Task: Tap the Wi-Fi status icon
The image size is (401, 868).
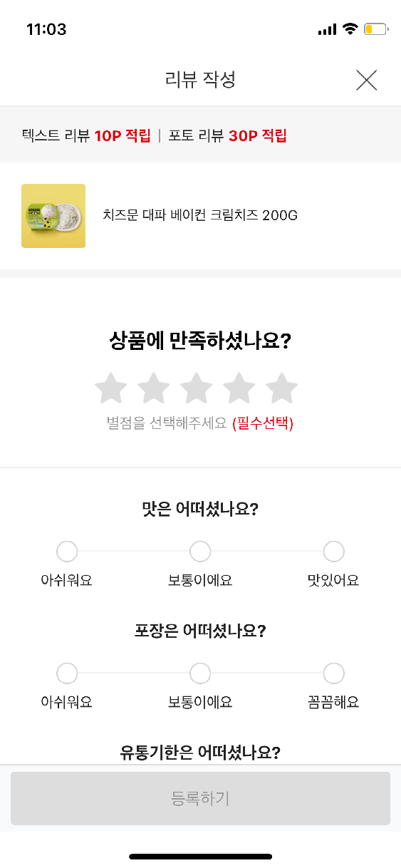Action: click(x=349, y=29)
